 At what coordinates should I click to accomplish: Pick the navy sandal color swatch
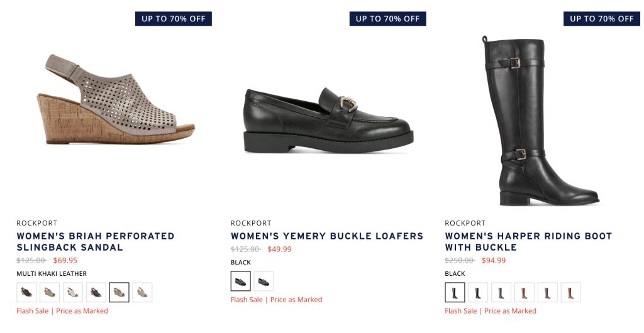coord(96,292)
